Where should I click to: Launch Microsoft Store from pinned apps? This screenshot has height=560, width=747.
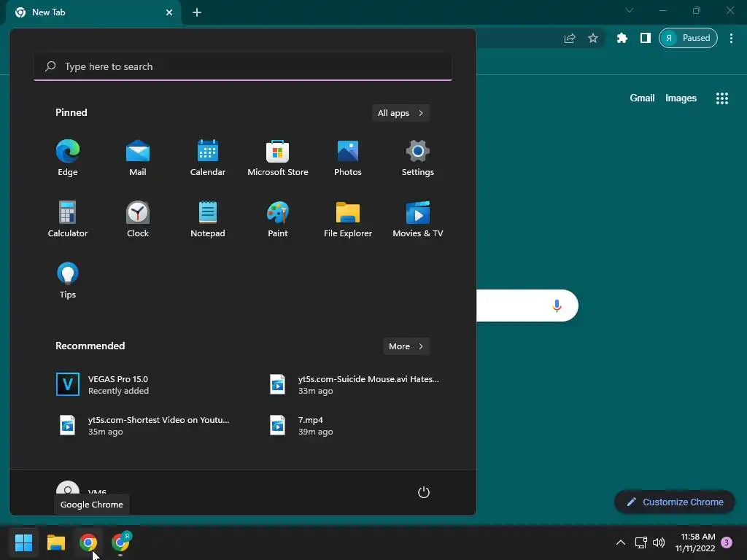pos(278,157)
